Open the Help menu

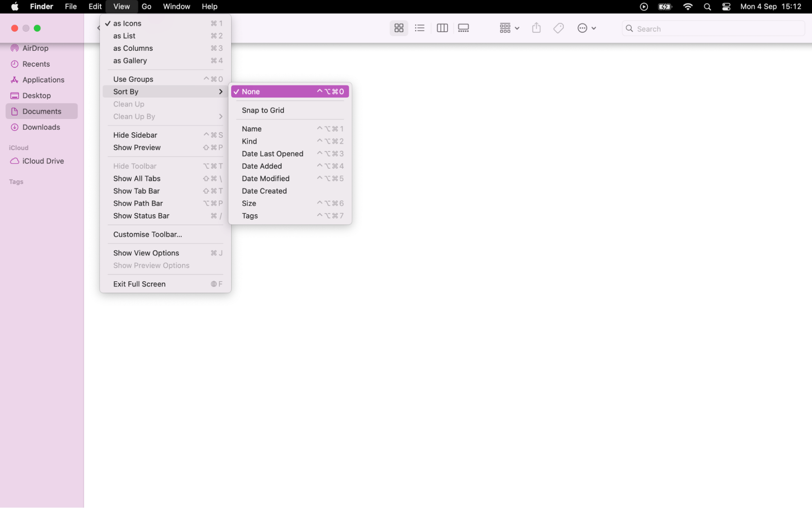click(210, 7)
